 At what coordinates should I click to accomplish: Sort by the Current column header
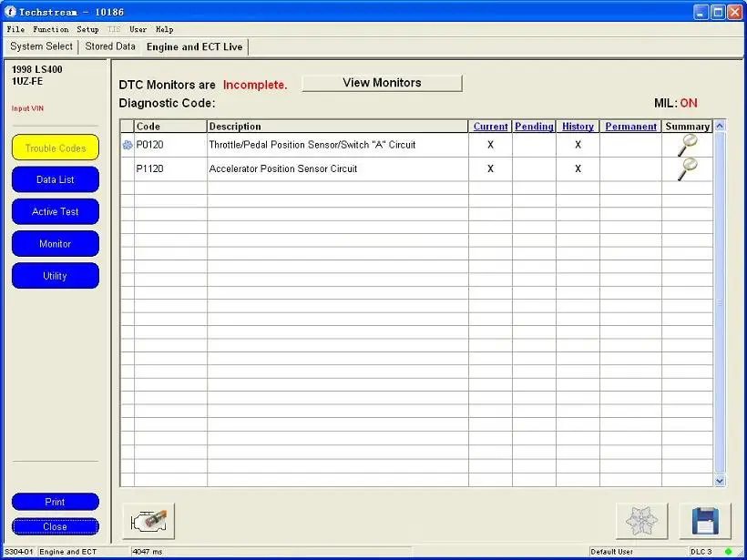click(490, 127)
